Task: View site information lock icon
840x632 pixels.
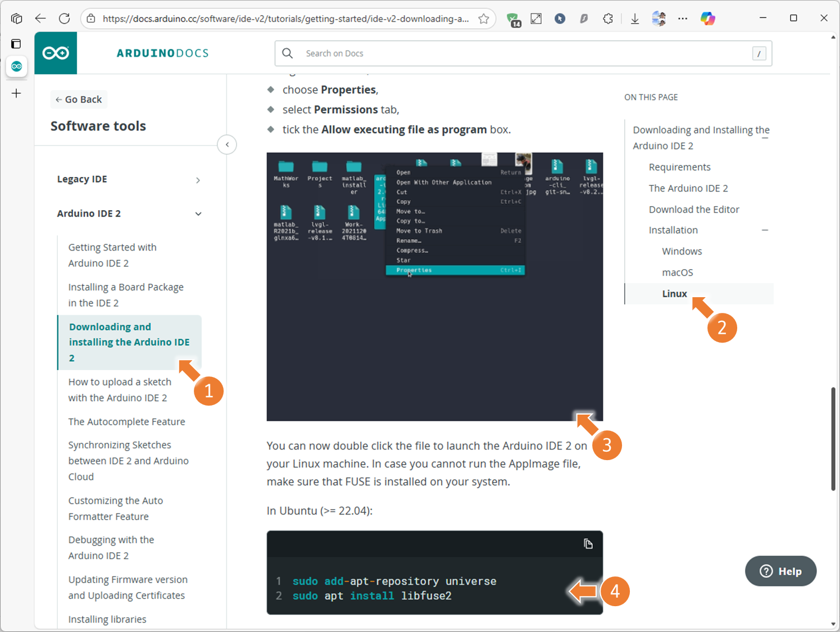Action: [x=91, y=19]
